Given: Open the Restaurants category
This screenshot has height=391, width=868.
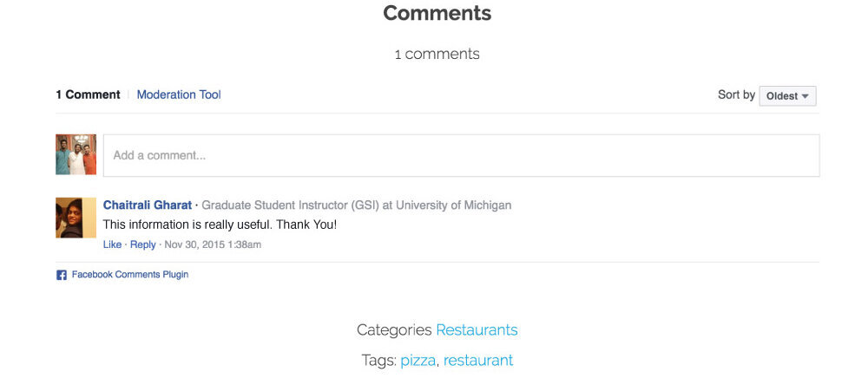Looking at the screenshot, I should pyautogui.click(x=477, y=330).
